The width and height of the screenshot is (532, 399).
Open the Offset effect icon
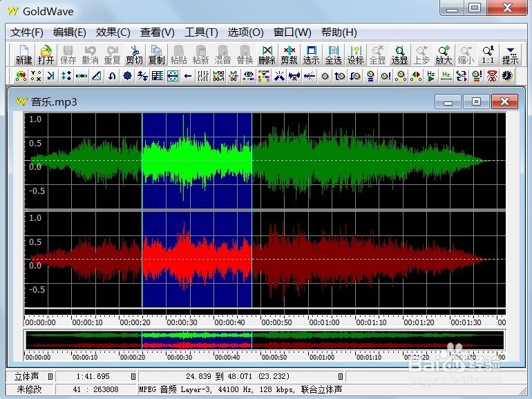click(142, 76)
